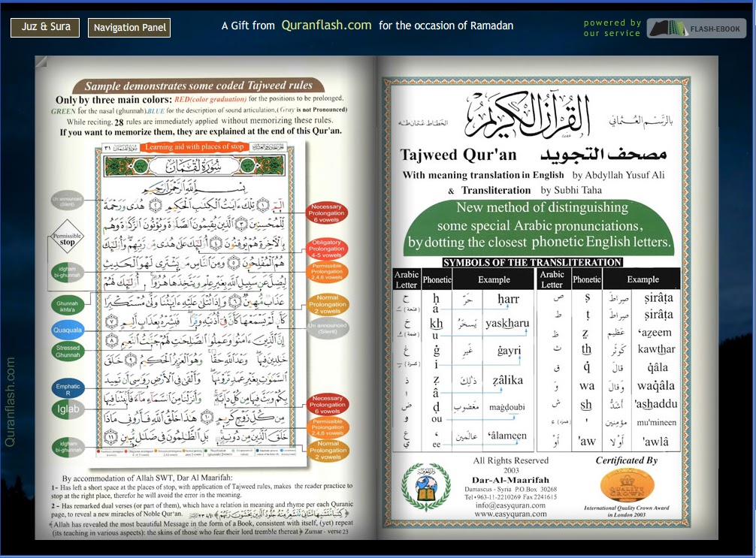
Task: Open the Navigation Panel
Action: (129, 28)
